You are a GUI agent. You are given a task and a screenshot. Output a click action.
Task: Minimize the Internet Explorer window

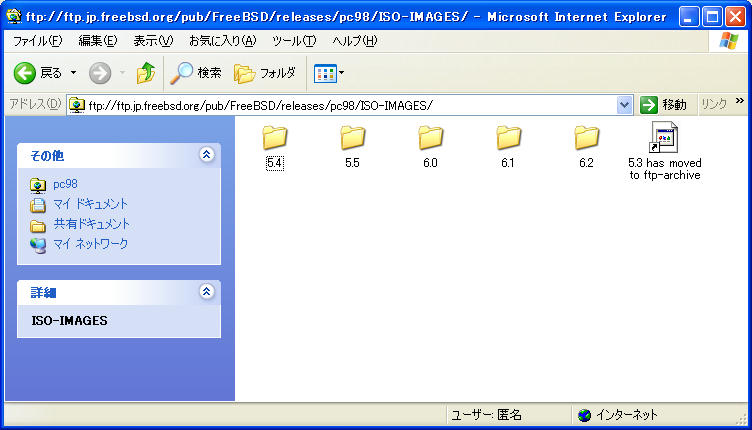click(689, 17)
